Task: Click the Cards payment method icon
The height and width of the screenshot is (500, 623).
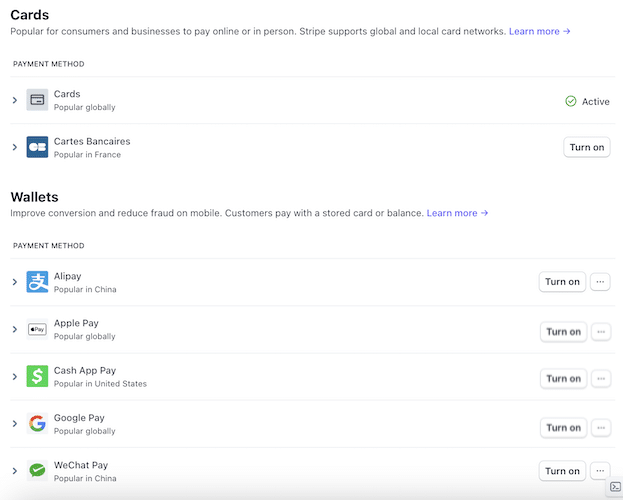Action: (37, 100)
